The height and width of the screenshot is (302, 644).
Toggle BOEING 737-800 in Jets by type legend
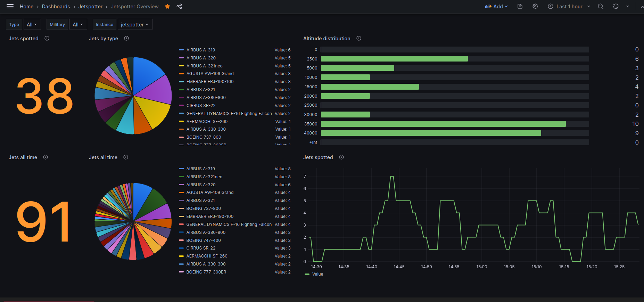pyautogui.click(x=204, y=137)
